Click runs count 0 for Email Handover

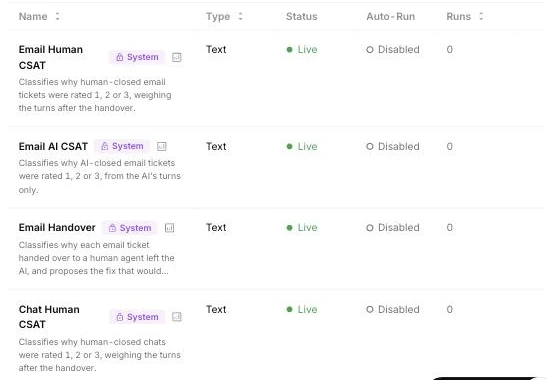(449, 227)
